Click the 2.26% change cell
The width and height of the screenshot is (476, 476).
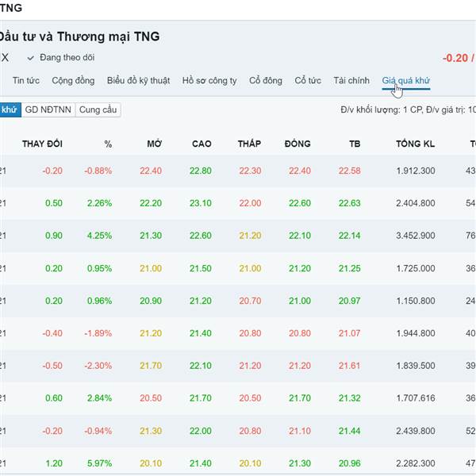coord(100,203)
